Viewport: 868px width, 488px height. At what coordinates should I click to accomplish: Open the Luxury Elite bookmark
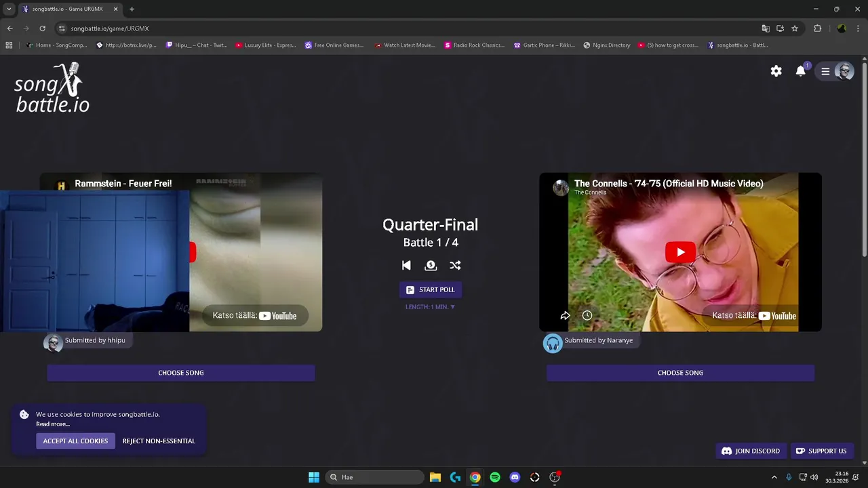click(x=266, y=45)
